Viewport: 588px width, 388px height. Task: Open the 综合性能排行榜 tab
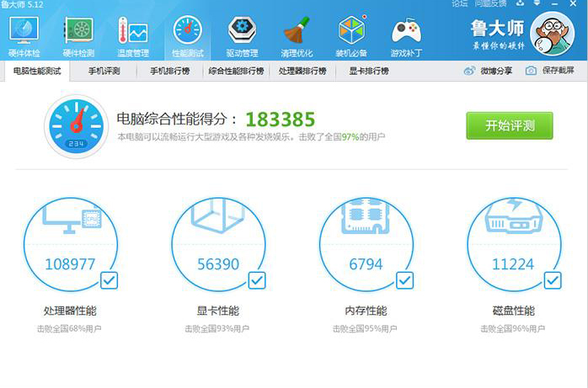pyautogui.click(x=236, y=72)
